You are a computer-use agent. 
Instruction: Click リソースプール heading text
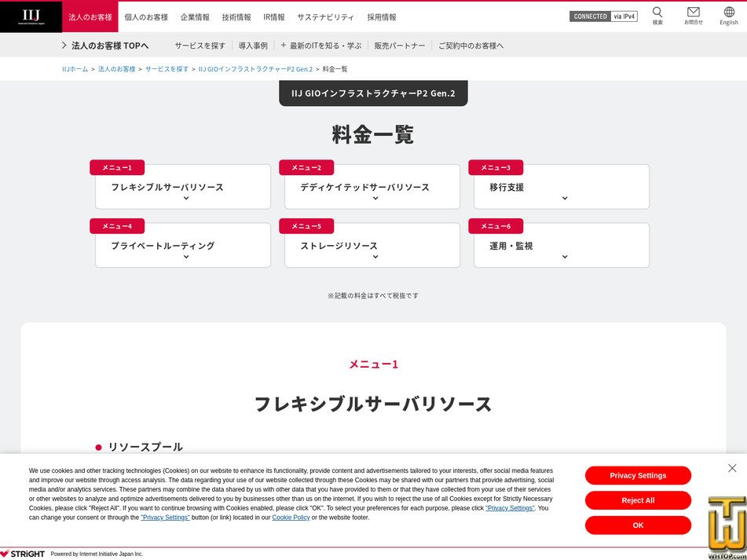[x=145, y=447]
